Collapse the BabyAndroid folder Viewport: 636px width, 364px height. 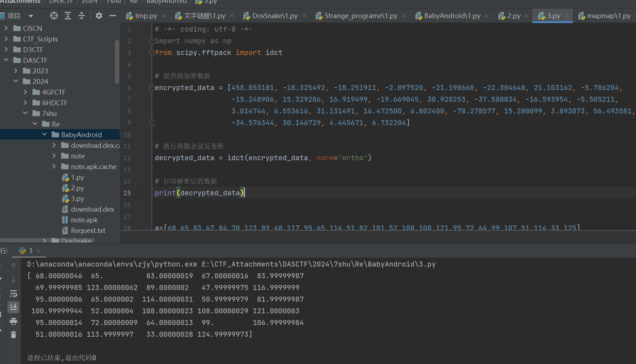[44, 134]
